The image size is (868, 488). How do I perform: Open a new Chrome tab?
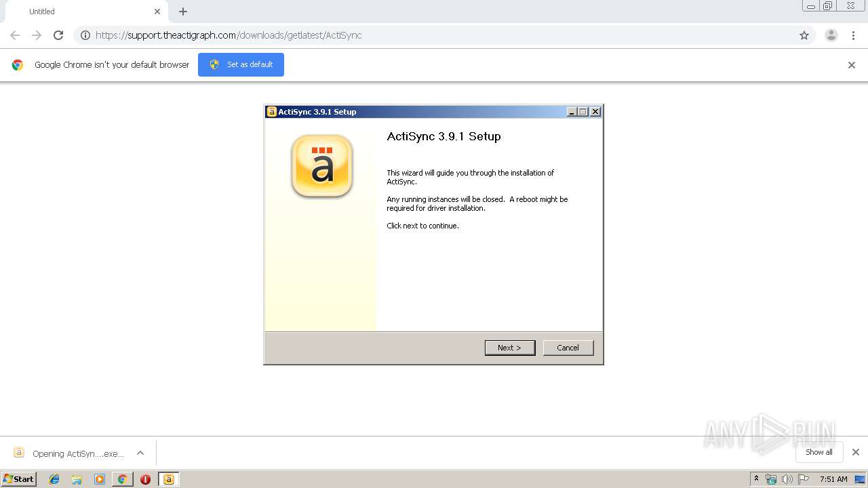(x=183, y=12)
